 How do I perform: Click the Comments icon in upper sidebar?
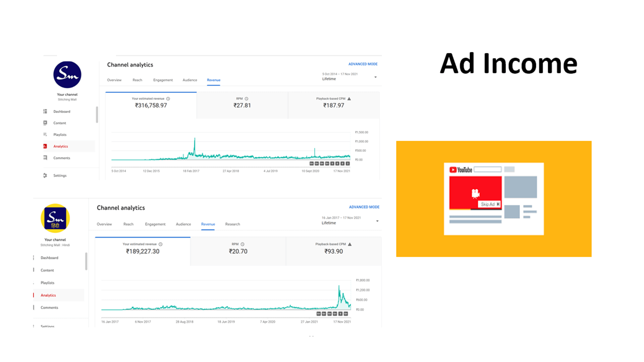(x=45, y=158)
